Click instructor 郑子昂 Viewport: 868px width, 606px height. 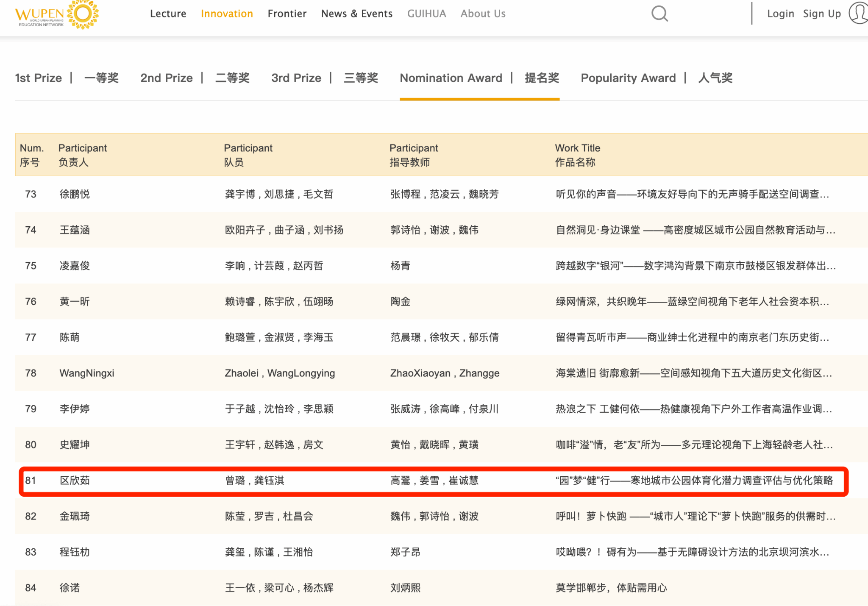[406, 552]
